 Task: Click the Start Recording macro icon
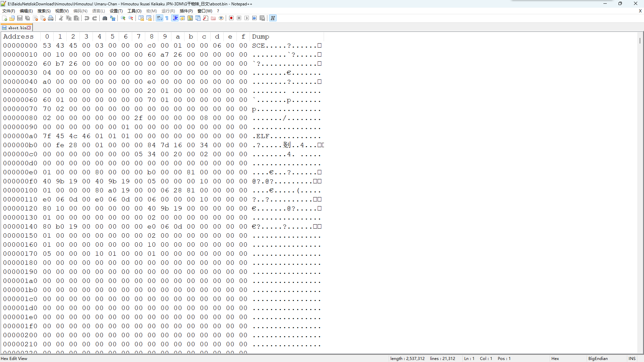tap(231, 18)
